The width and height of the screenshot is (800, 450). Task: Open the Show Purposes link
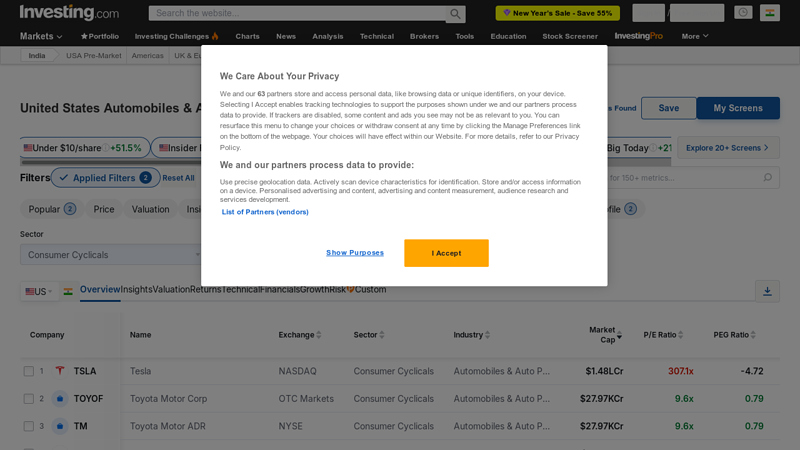355,253
